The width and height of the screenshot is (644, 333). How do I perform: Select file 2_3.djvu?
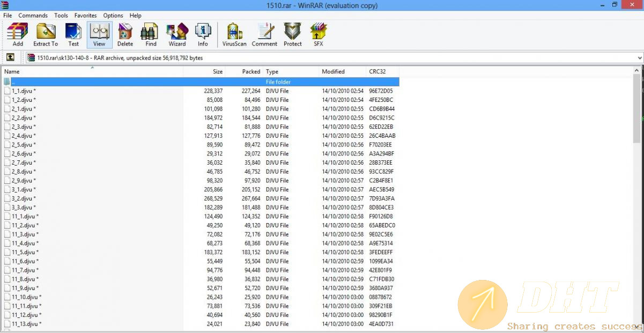[24, 127]
